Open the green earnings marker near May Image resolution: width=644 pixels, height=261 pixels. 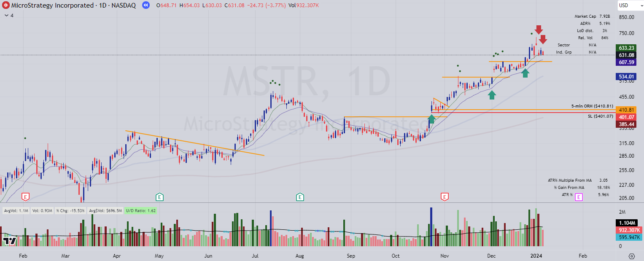point(159,196)
